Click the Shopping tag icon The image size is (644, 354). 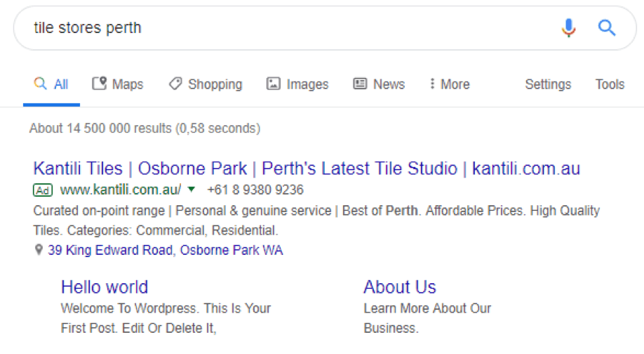[175, 84]
